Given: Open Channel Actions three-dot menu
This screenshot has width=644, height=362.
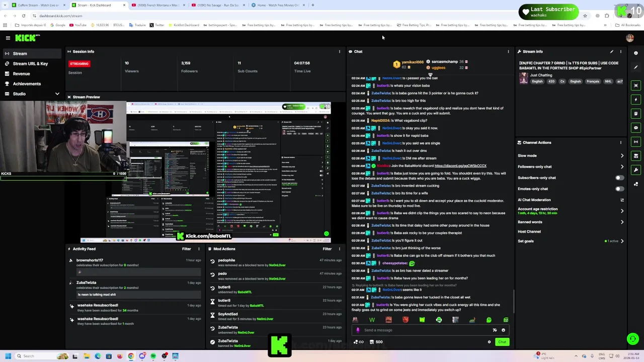Looking at the screenshot, I should tap(621, 142).
